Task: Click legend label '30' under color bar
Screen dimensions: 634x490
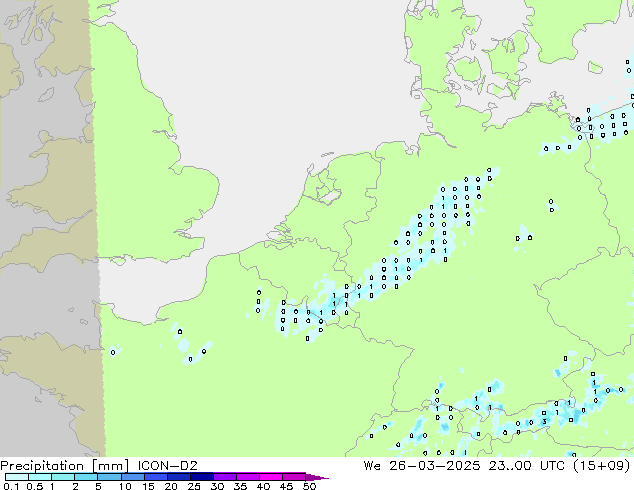Action: (217, 486)
